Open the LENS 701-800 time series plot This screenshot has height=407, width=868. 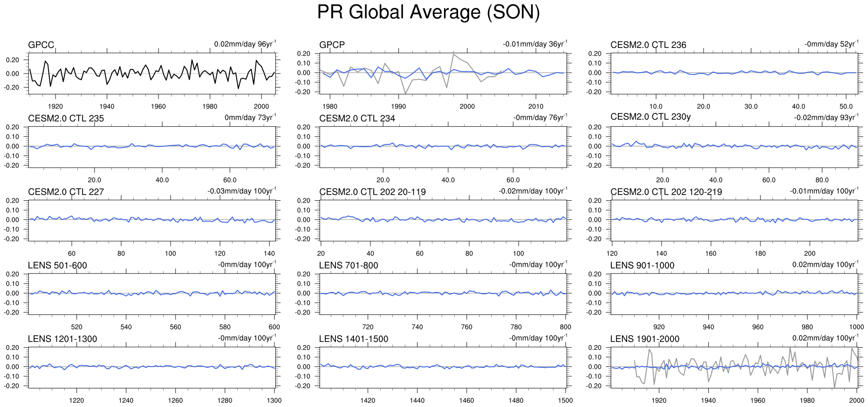443,293
